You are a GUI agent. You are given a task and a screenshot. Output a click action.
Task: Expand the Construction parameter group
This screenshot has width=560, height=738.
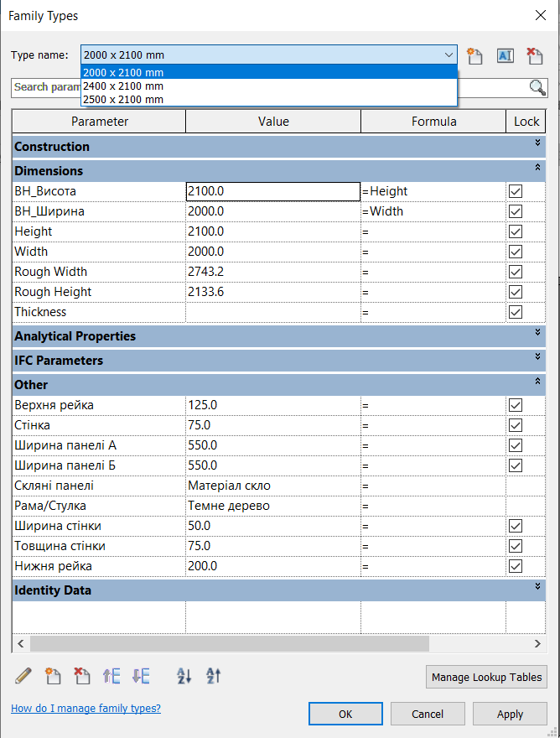(537, 143)
